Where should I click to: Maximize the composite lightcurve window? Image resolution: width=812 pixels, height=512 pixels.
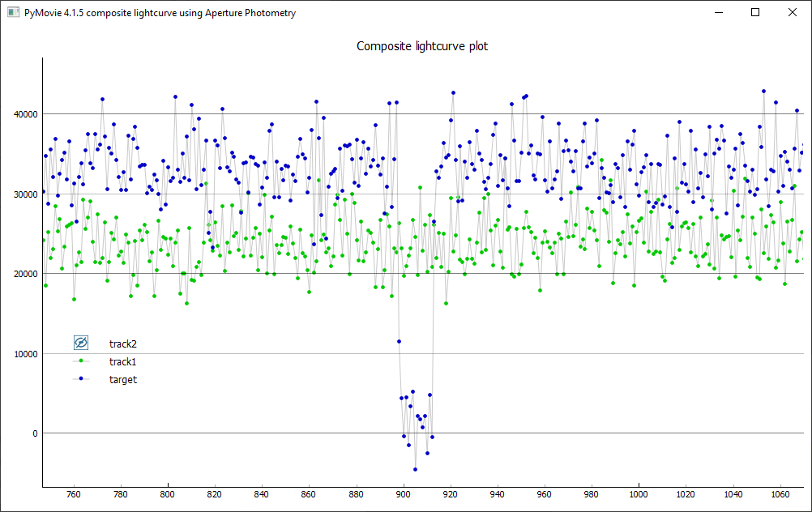pos(755,13)
